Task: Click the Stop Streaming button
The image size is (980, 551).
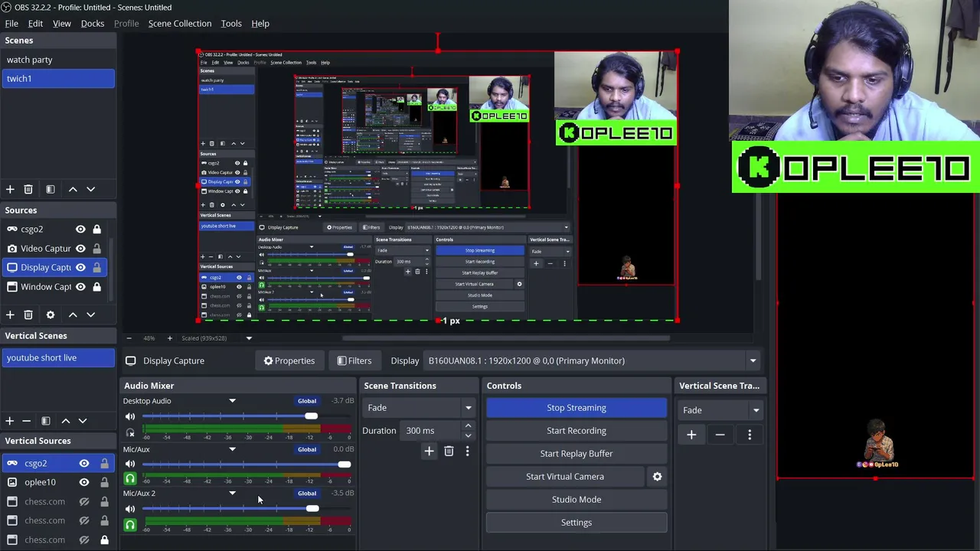Action: coord(577,408)
